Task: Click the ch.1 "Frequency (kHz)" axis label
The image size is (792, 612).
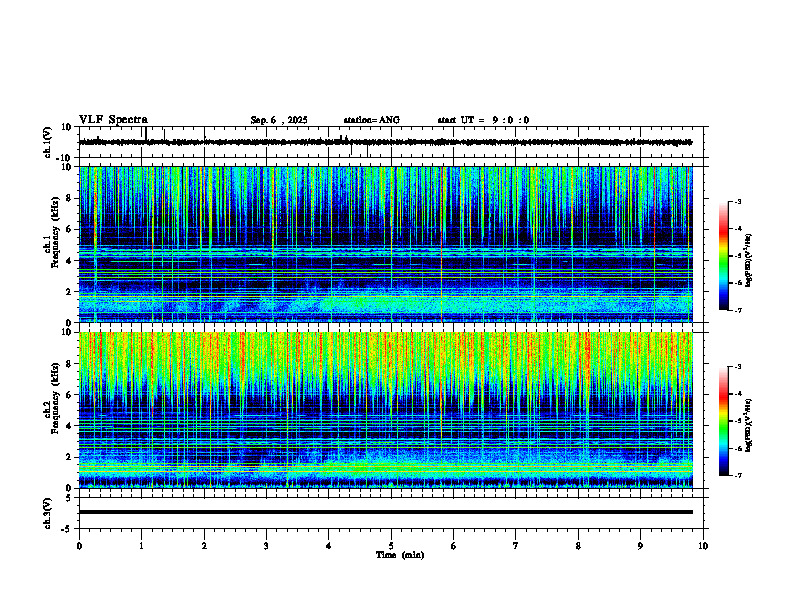Action: pyautogui.click(x=55, y=232)
